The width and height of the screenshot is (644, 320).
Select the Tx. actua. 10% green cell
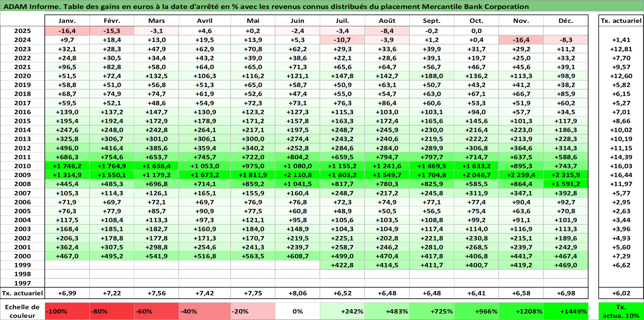[621, 311]
